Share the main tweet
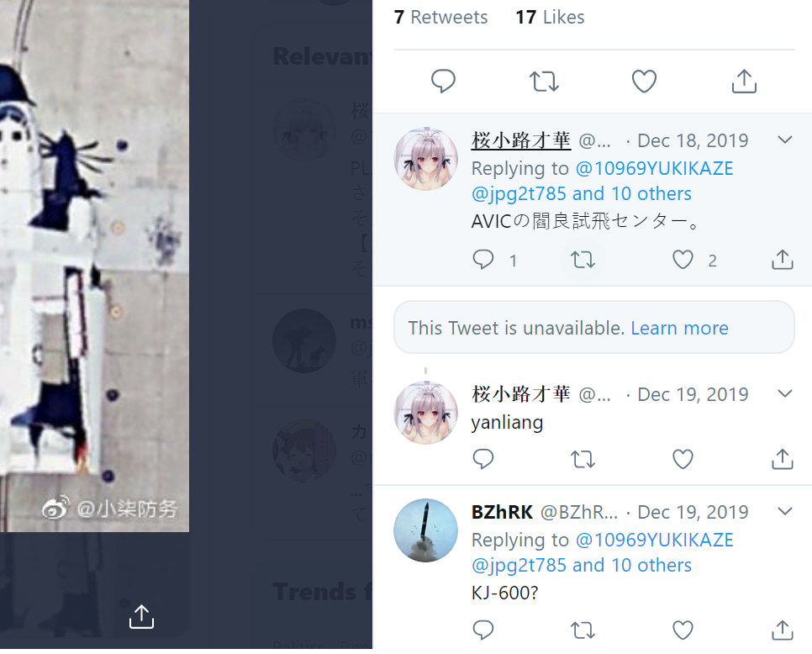The image size is (812, 654). tap(744, 82)
